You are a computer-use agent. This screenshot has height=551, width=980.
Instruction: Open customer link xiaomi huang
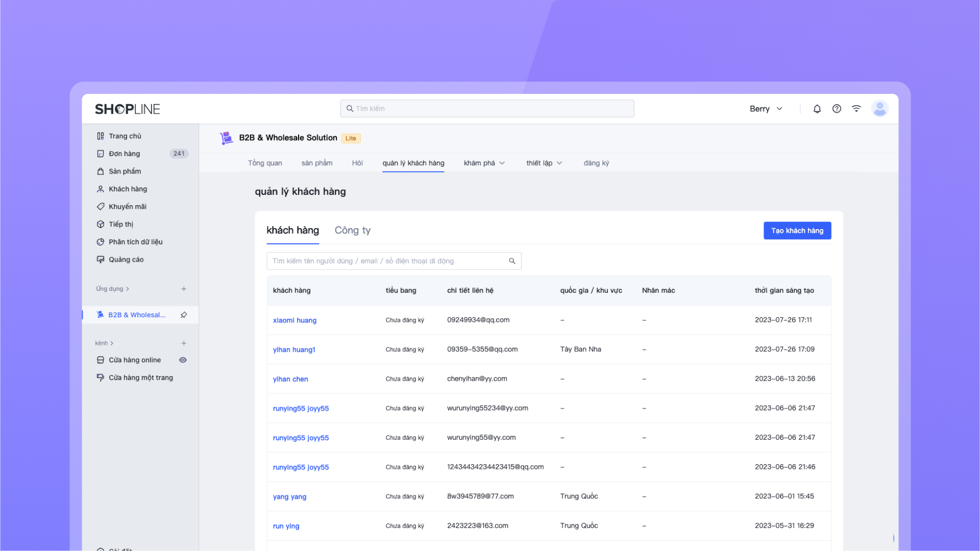295,320
